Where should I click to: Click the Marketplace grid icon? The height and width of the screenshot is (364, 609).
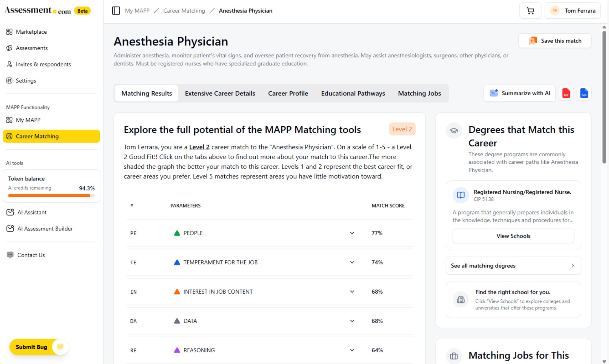[9, 32]
